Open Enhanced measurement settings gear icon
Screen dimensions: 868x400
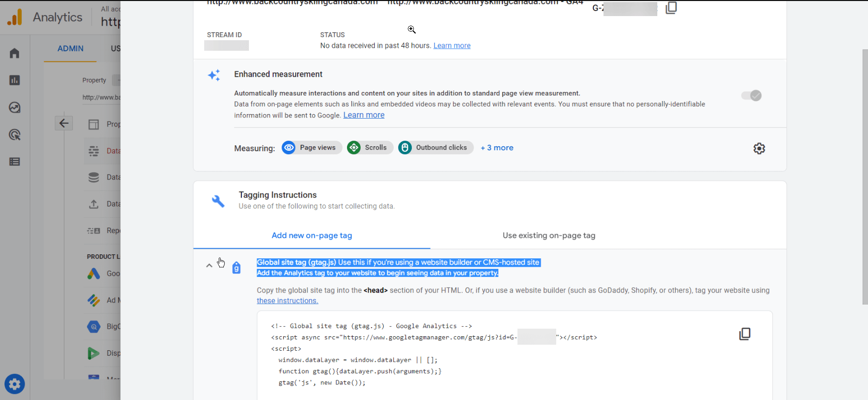759,148
